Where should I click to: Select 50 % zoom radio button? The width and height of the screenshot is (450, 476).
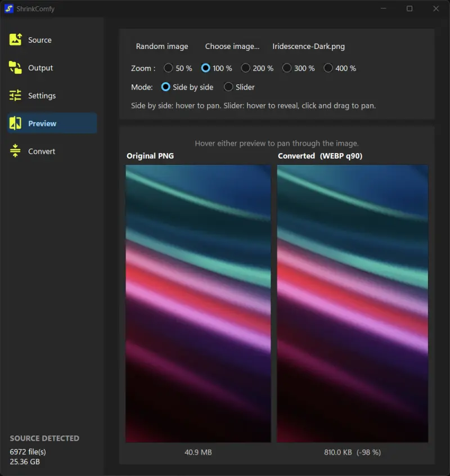tap(168, 68)
